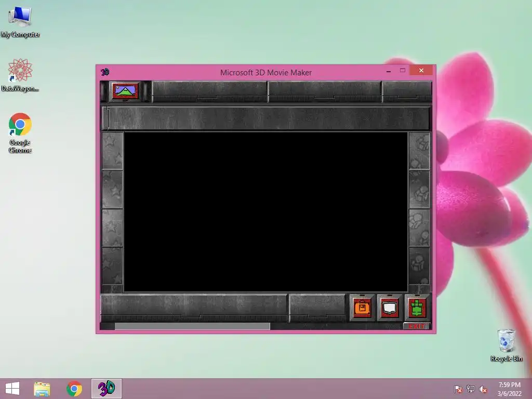Launch Chrome from the taskbar
Screen dimensions: 532x399
74,389
